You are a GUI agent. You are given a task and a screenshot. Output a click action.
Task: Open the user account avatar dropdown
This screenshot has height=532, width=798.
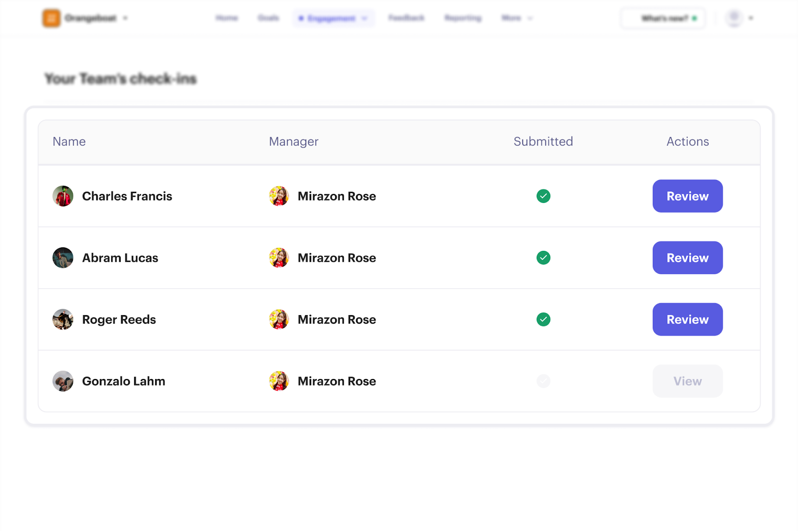tap(740, 18)
